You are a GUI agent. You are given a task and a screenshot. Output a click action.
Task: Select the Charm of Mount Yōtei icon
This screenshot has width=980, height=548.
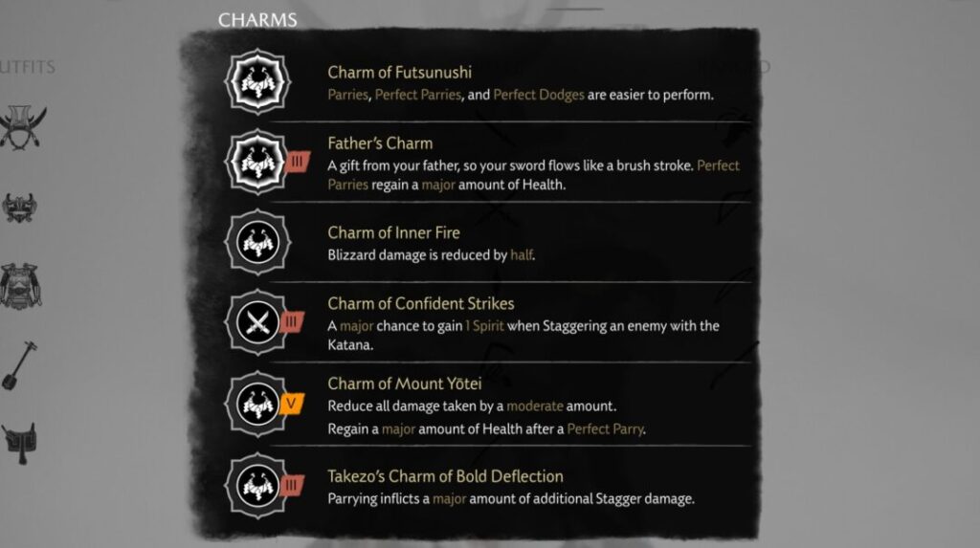pyautogui.click(x=257, y=404)
